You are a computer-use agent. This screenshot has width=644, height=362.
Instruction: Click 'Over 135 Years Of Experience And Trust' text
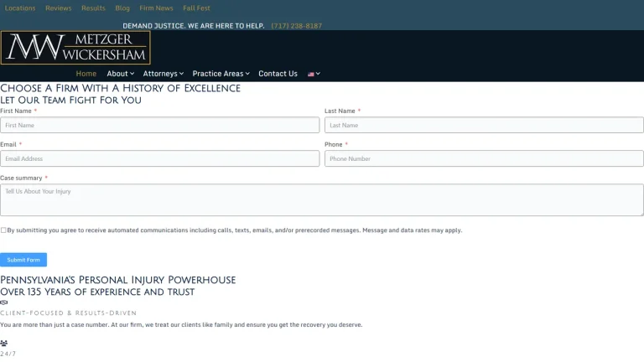[97, 292]
